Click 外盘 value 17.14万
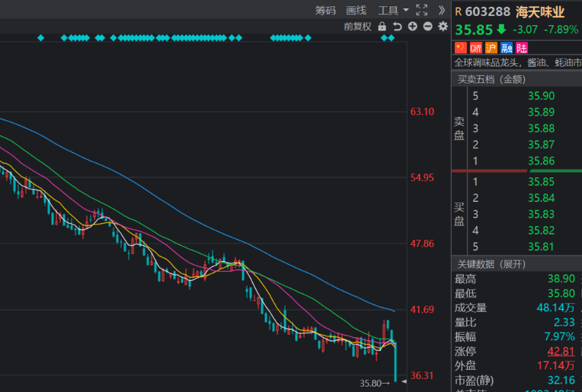This screenshot has width=582, height=392. [x=556, y=366]
